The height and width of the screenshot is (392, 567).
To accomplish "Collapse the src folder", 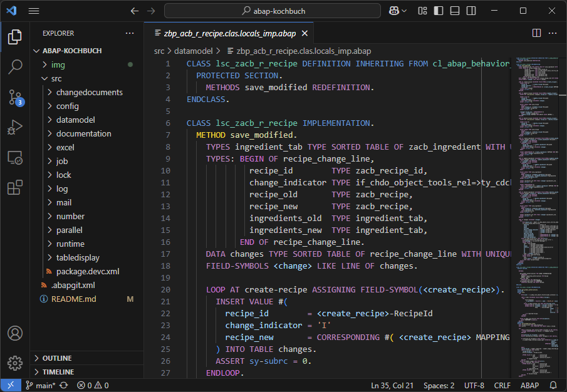I will (x=88, y=78).
